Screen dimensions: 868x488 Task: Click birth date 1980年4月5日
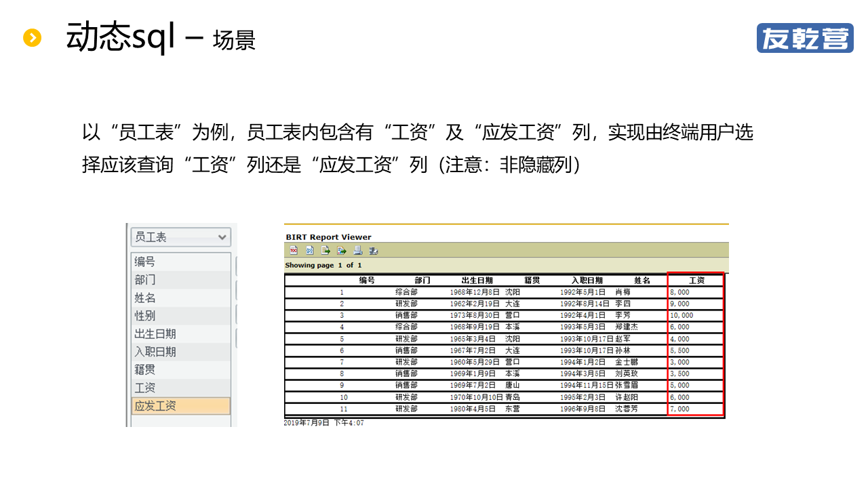[473, 409]
